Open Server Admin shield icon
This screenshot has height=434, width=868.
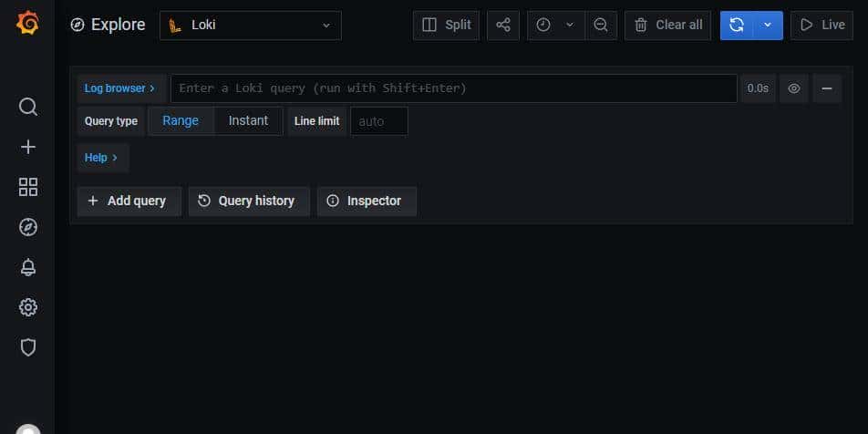(27, 347)
